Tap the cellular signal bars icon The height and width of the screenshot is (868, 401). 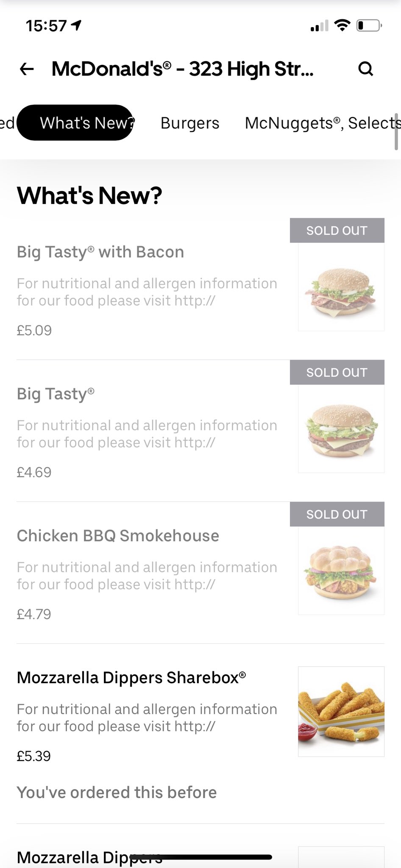319,26
